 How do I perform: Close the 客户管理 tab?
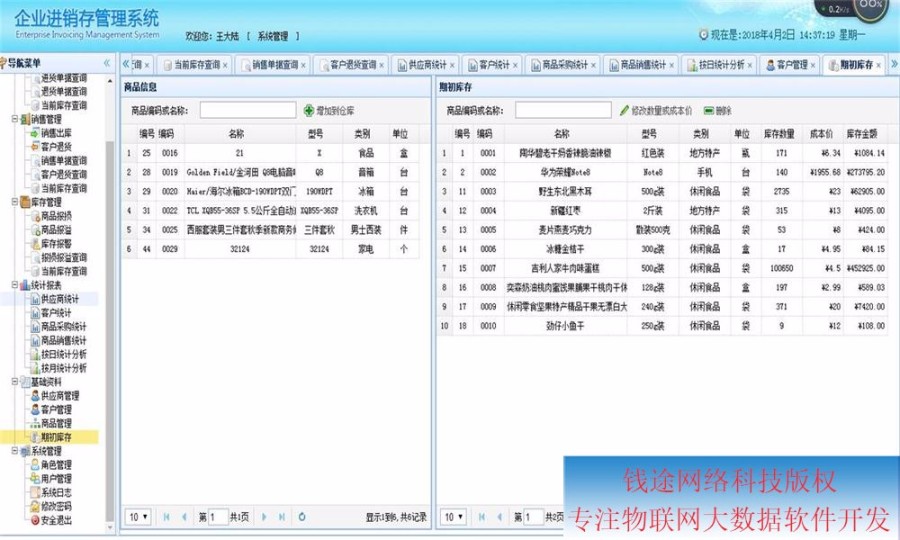(814, 66)
